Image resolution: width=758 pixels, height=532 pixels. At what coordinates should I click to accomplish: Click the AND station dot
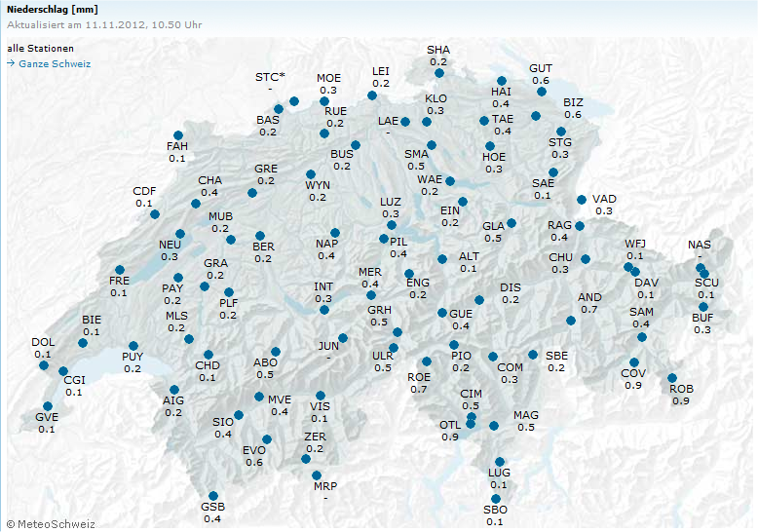coord(570,321)
